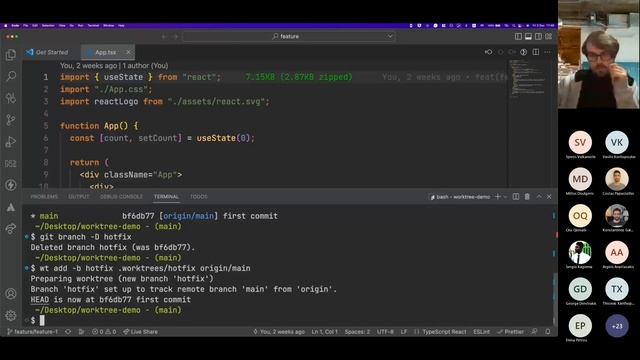Open the notifications bell in status bar
The image size is (640, 360).
(548, 331)
